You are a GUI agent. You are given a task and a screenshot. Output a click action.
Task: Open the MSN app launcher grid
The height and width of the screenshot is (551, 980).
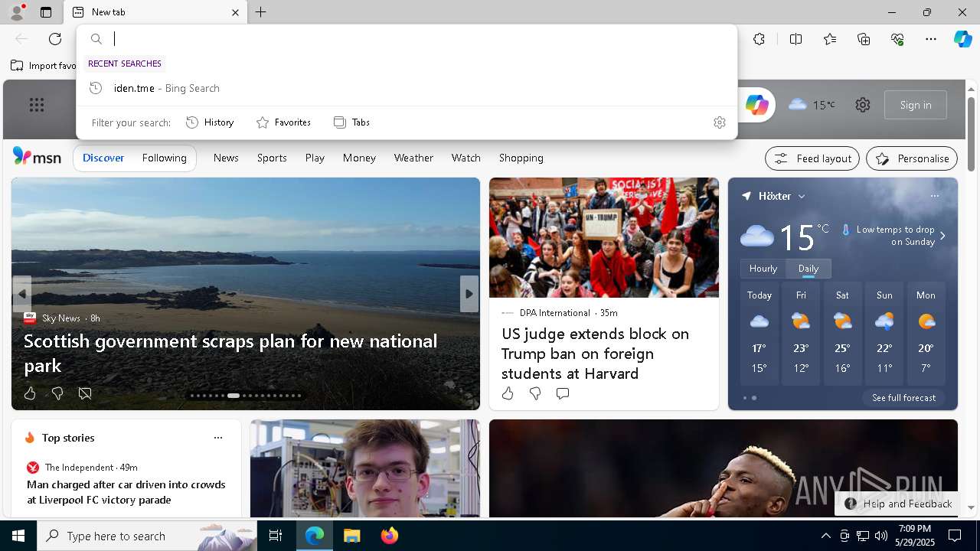click(37, 105)
